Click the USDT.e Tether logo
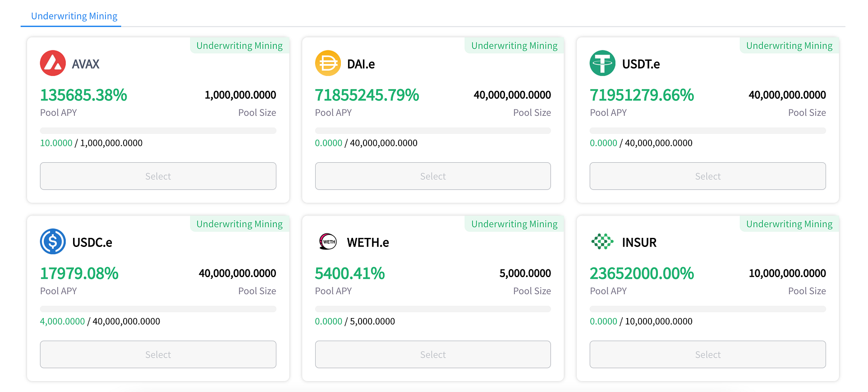This screenshot has width=868, height=392. pyautogui.click(x=602, y=63)
